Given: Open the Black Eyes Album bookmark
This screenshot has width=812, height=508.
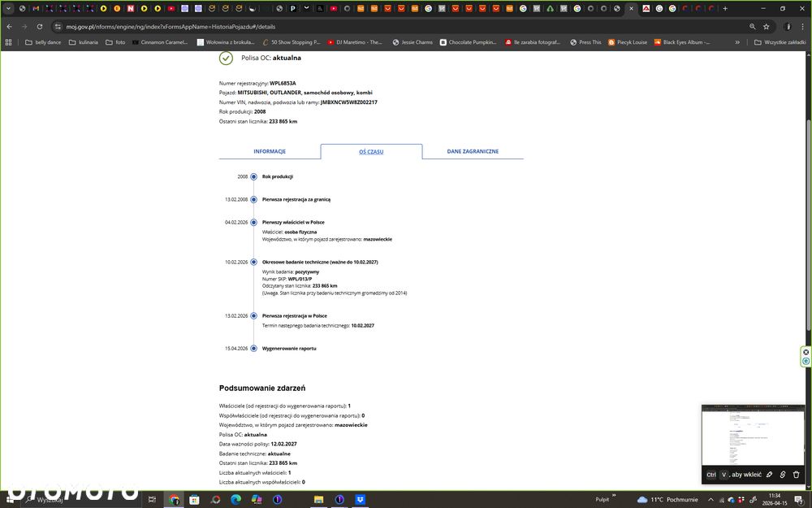Looking at the screenshot, I should (x=682, y=42).
